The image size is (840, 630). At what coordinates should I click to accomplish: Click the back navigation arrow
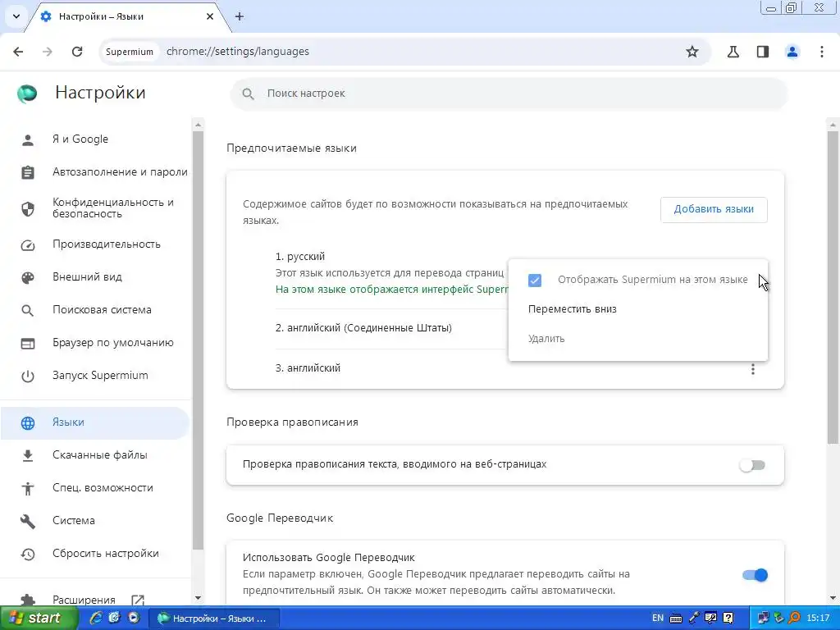18,52
